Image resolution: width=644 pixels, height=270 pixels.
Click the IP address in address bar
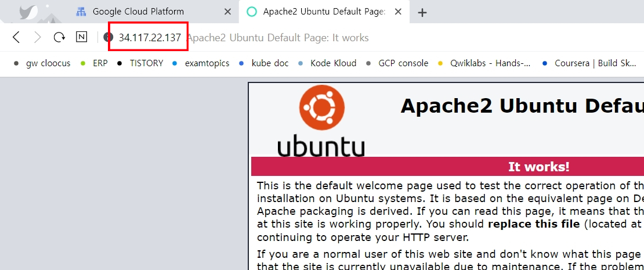(150, 37)
